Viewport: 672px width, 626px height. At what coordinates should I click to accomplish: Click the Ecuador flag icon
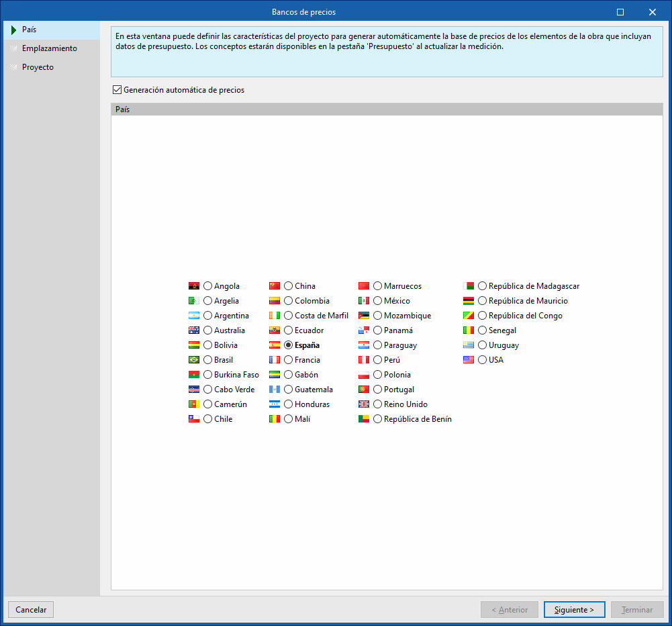click(x=275, y=330)
